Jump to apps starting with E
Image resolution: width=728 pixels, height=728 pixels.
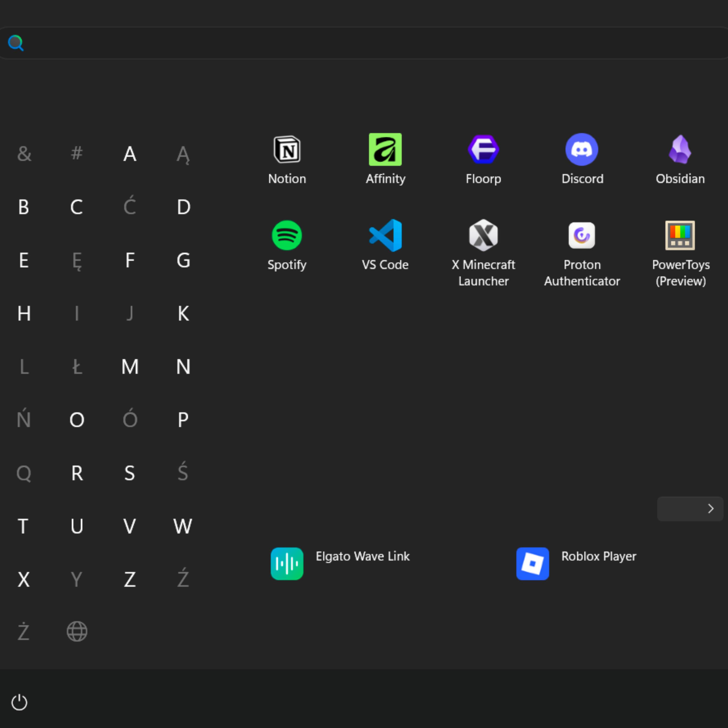pos(24,260)
